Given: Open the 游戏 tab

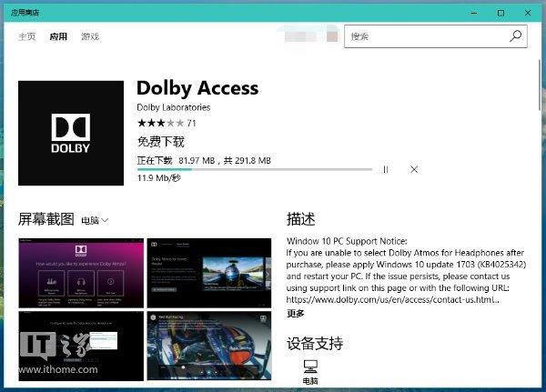Looking at the screenshot, I should (90, 36).
